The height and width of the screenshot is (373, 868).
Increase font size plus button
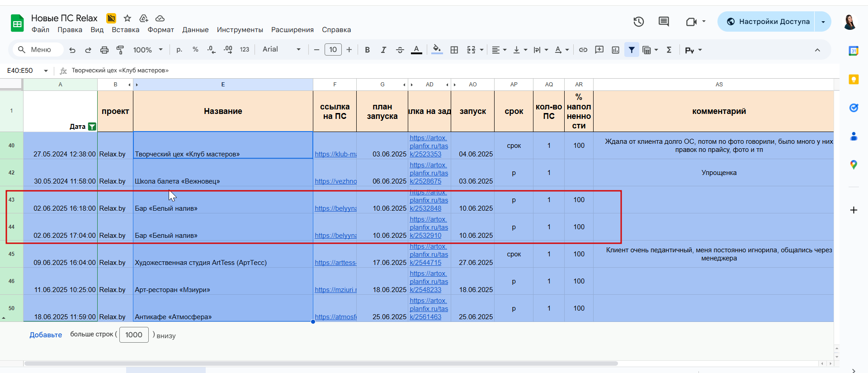(x=349, y=50)
